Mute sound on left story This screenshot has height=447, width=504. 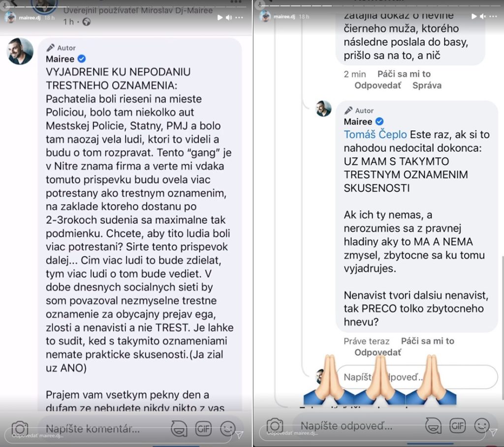click(228, 17)
